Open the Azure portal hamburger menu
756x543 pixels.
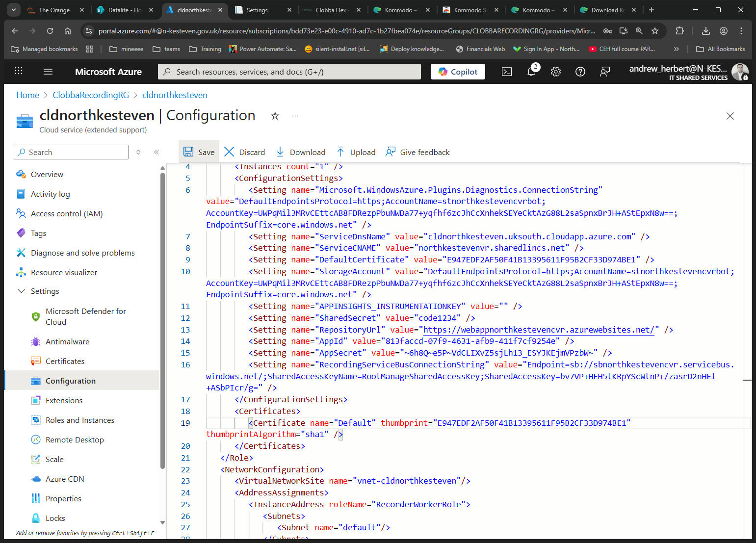[48, 72]
